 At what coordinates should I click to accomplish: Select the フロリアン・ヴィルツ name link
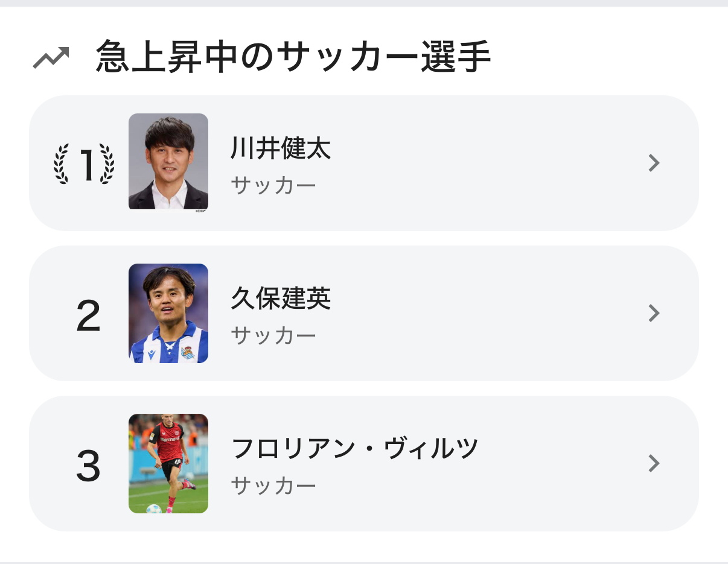355,449
